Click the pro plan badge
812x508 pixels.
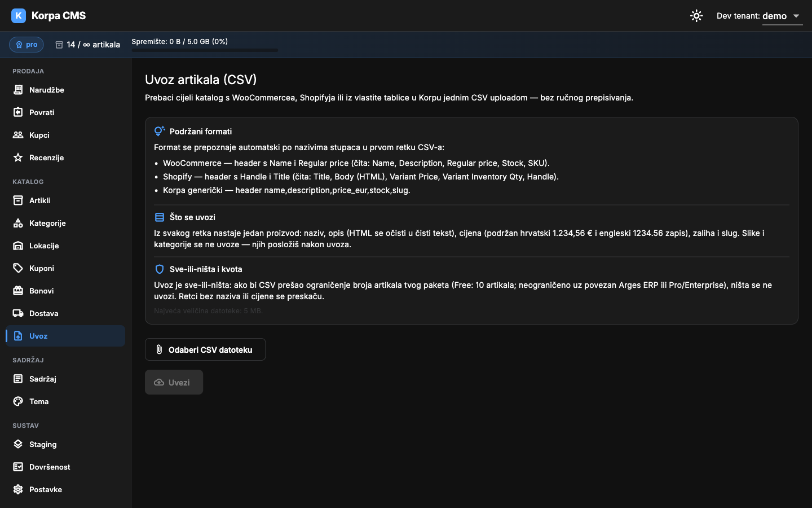tap(27, 45)
